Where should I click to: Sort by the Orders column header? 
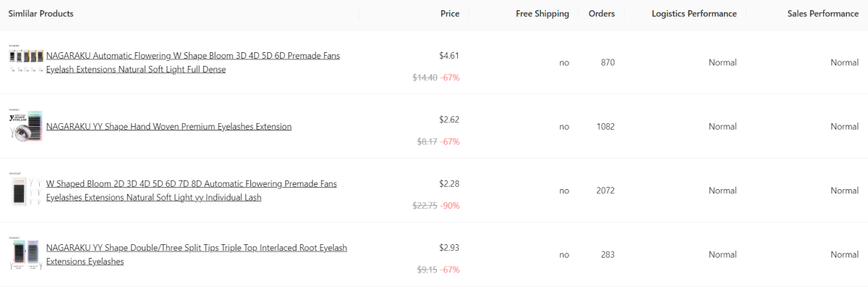(602, 14)
